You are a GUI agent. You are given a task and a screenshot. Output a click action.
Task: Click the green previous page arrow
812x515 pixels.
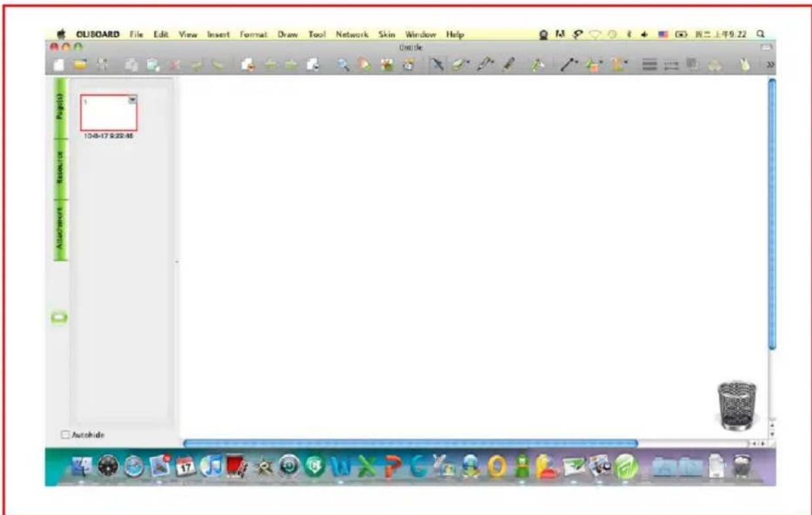tap(270, 65)
